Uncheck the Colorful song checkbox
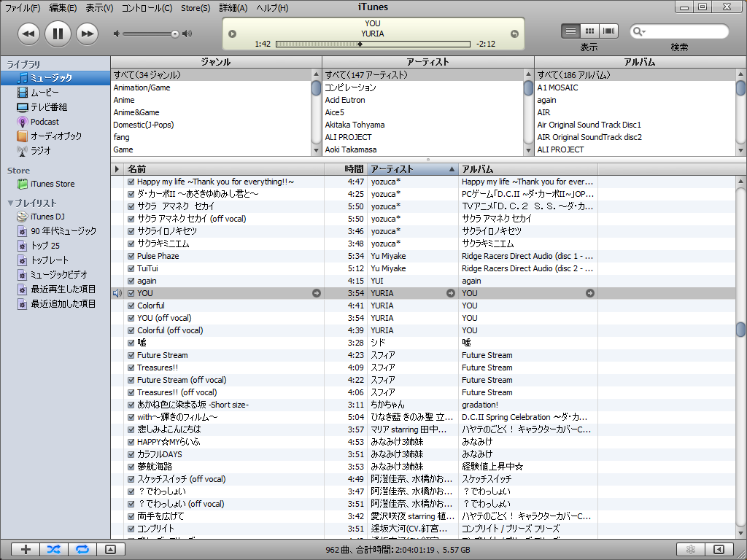 (131, 306)
